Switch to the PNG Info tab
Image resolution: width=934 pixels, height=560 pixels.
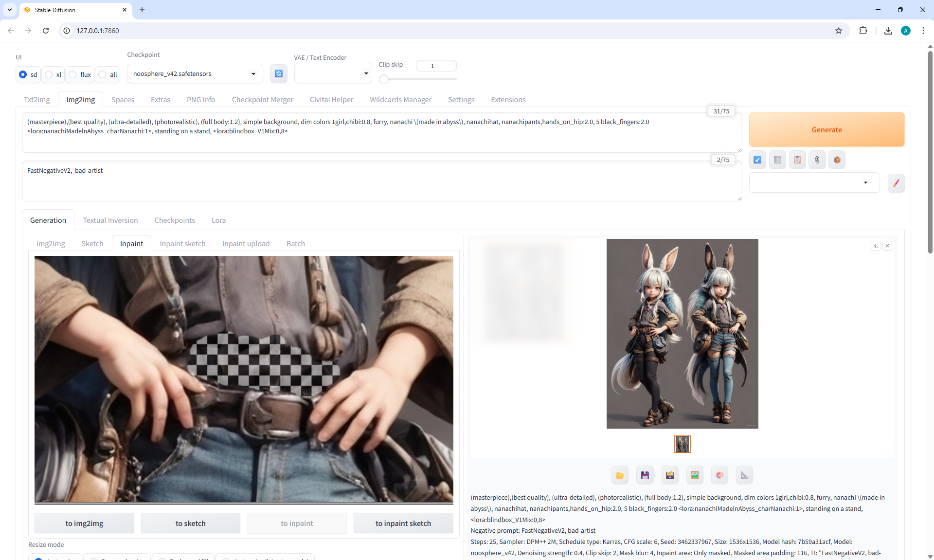200,100
